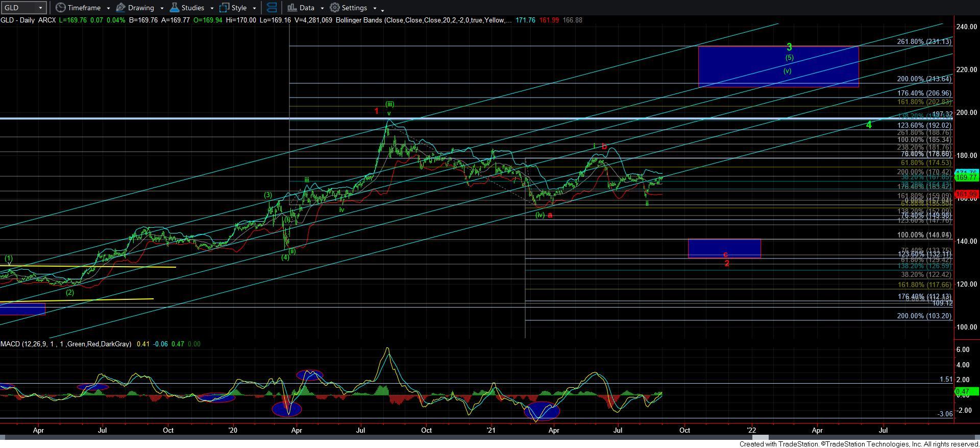Select the green (5) label in target box
Image resolution: width=980 pixels, height=448 pixels.
(x=789, y=58)
